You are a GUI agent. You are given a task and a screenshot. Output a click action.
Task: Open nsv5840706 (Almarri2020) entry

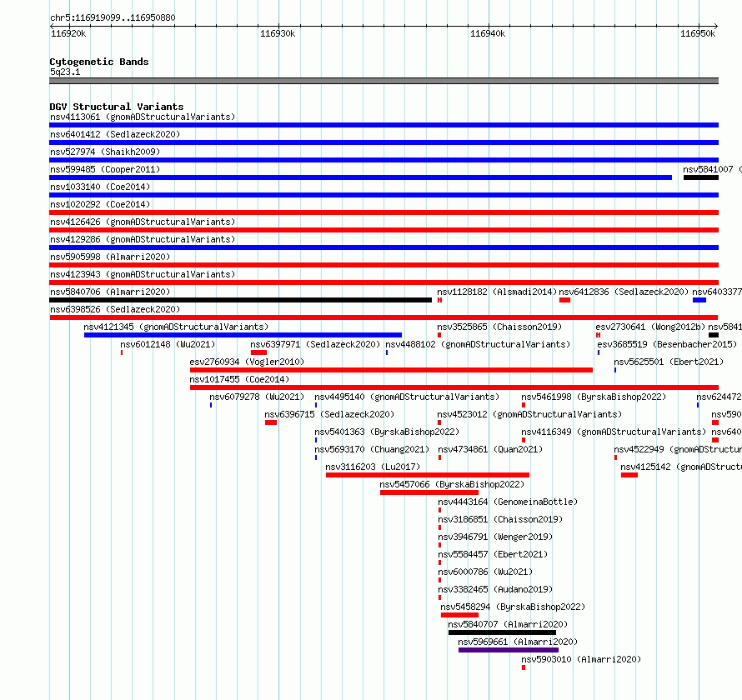tap(110, 292)
